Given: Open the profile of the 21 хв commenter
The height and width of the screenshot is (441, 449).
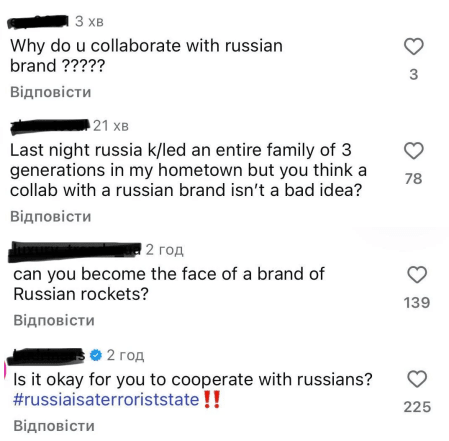Looking at the screenshot, I should pyautogui.click(x=50, y=126).
